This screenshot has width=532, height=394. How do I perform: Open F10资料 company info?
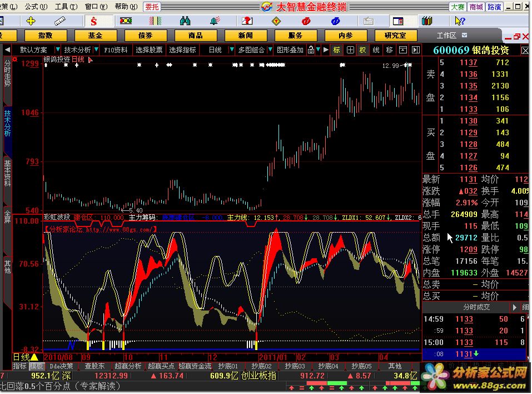click(x=116, y=50)
